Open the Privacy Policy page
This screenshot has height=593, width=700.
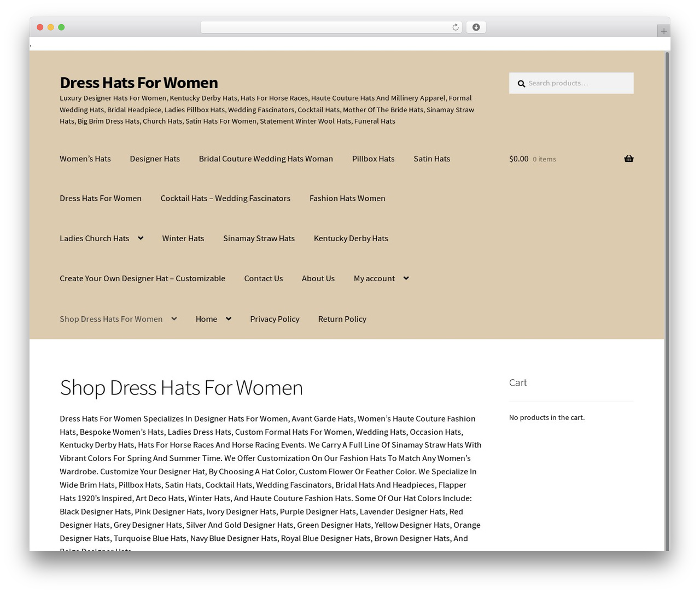[275, 318]
